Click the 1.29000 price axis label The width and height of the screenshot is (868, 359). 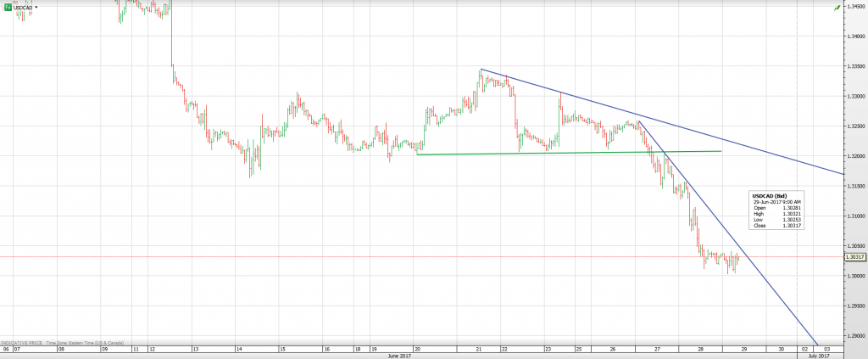(x=854, y=335)
